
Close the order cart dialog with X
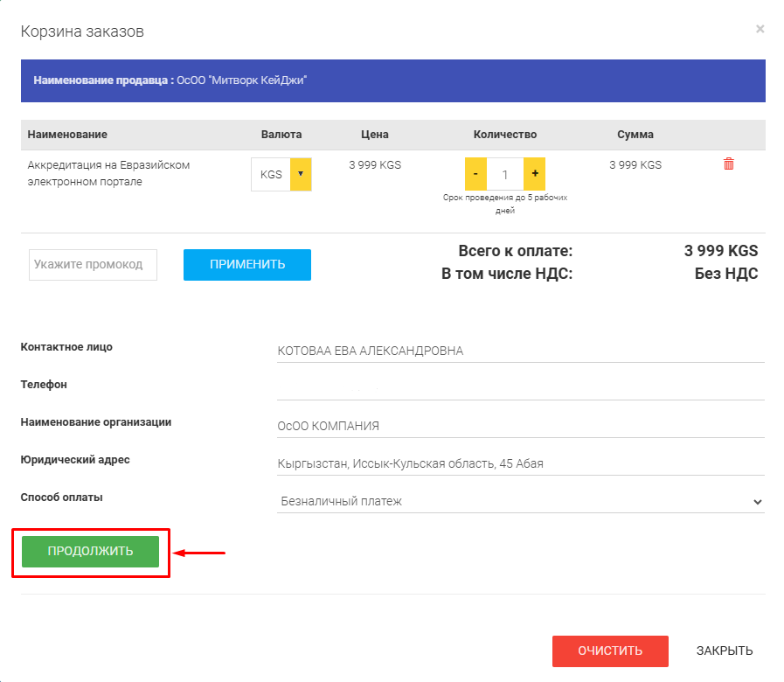pyautogui.click(x=760, y=29)
